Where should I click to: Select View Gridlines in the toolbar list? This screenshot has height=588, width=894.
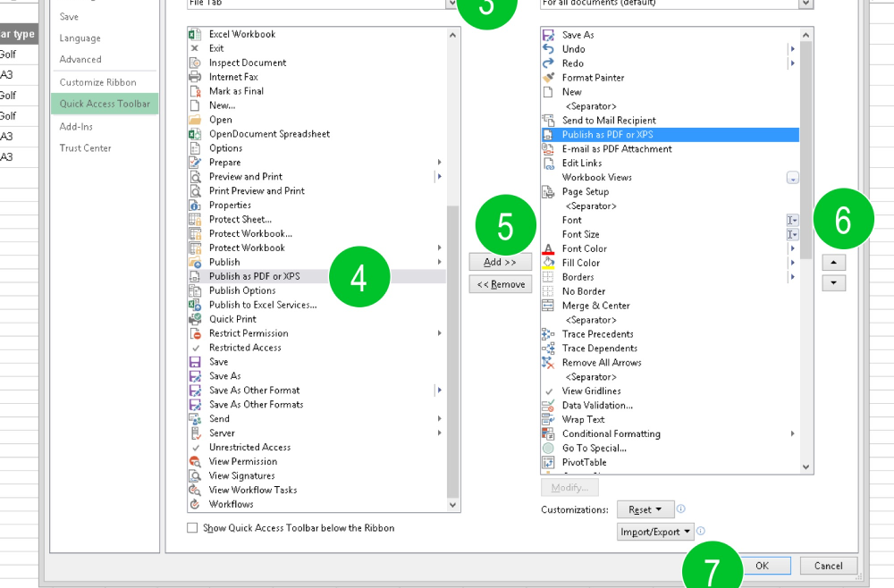tap(670, 391)
